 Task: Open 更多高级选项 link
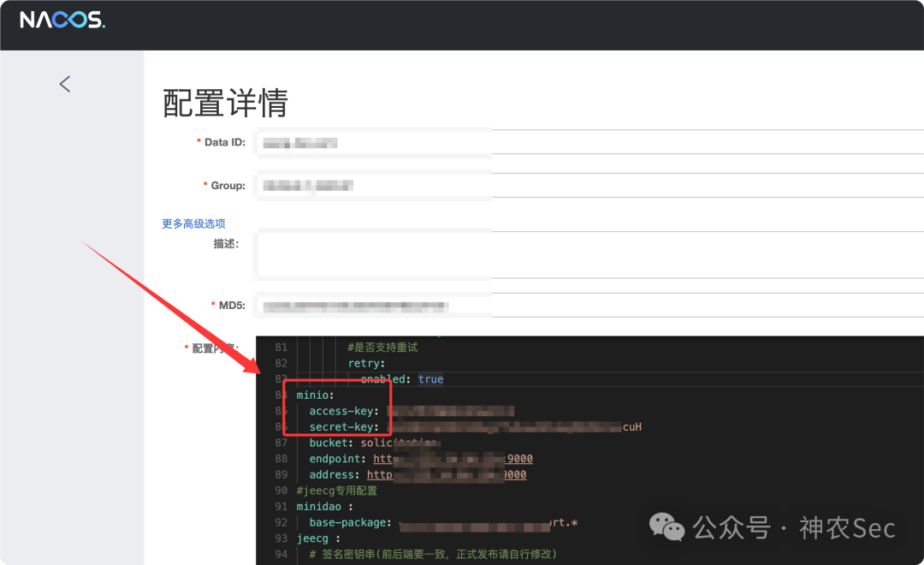point(193,223)
